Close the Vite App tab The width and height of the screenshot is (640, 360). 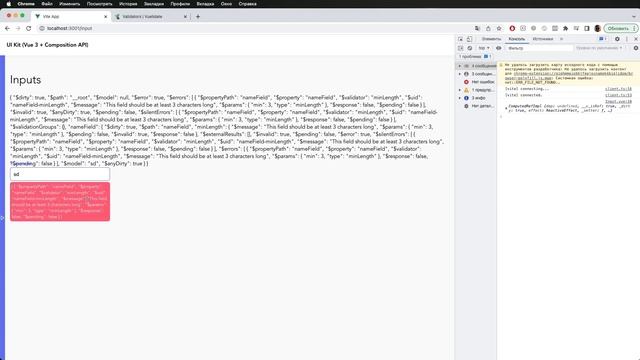tap(105, 17)
